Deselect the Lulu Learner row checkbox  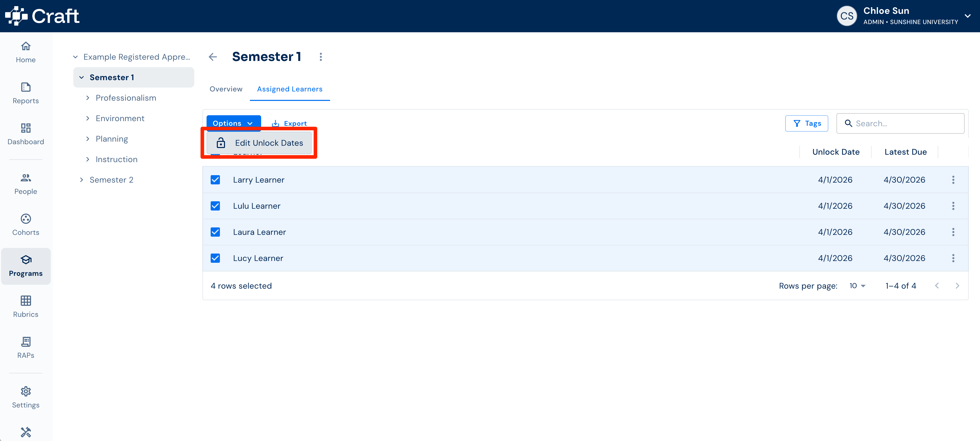pyautogui.click(x=215, y=206)
